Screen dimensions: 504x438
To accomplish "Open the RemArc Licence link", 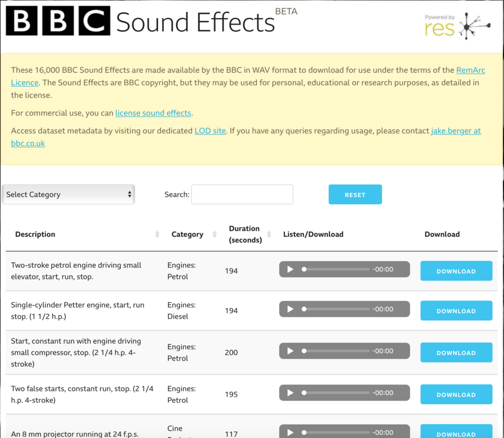I will point(471,70).
